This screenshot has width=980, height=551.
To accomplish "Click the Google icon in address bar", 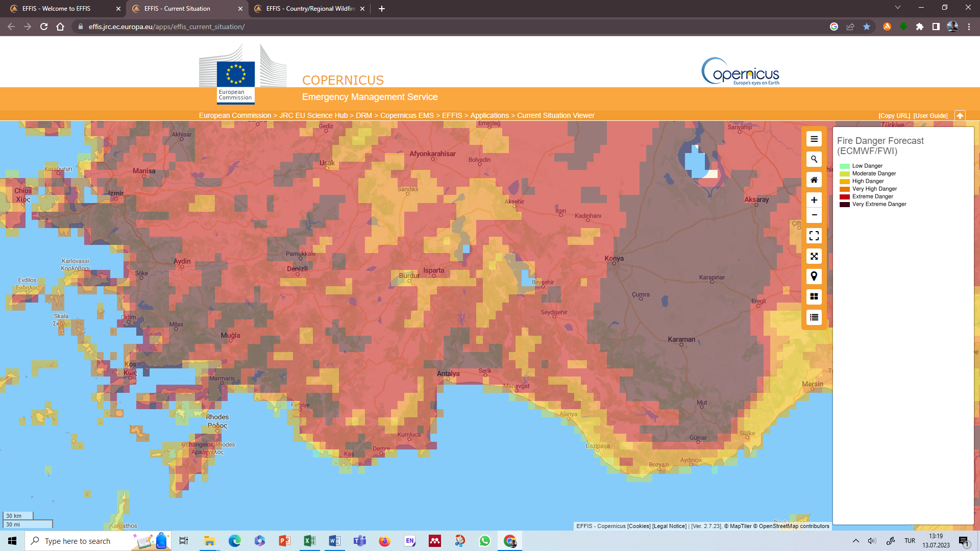I will click(x=834, y=27).
